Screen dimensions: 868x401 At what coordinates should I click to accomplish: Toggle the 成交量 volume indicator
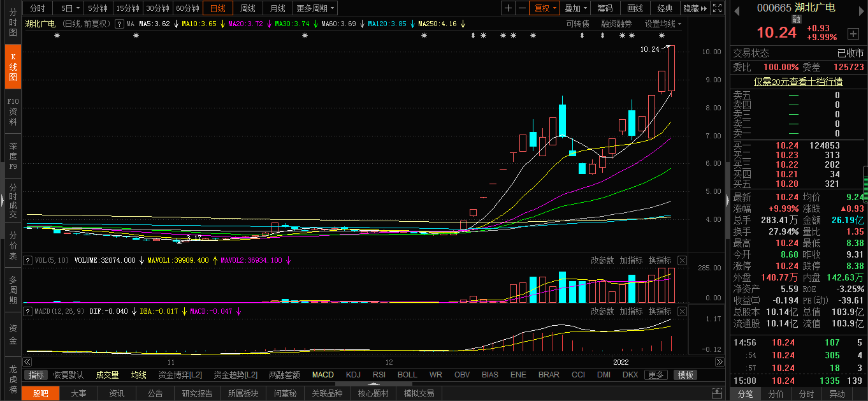tap(108, 375)
